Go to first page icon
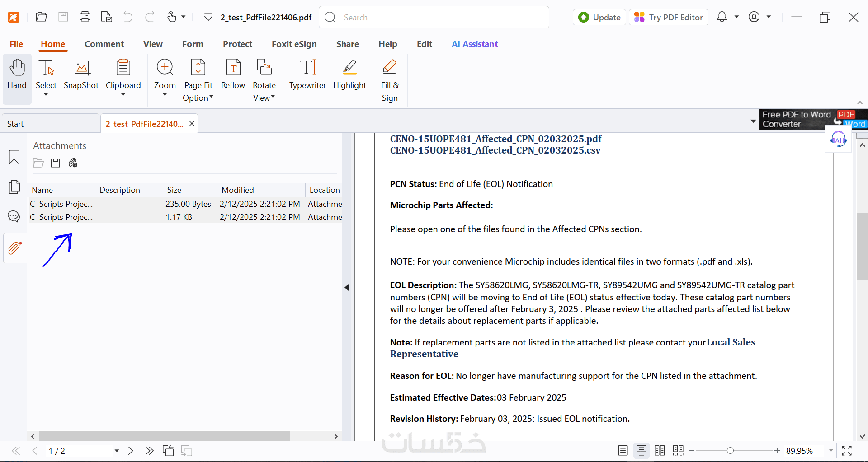The width and height of the screenshot is (868, 462). (x=16, y=451)
